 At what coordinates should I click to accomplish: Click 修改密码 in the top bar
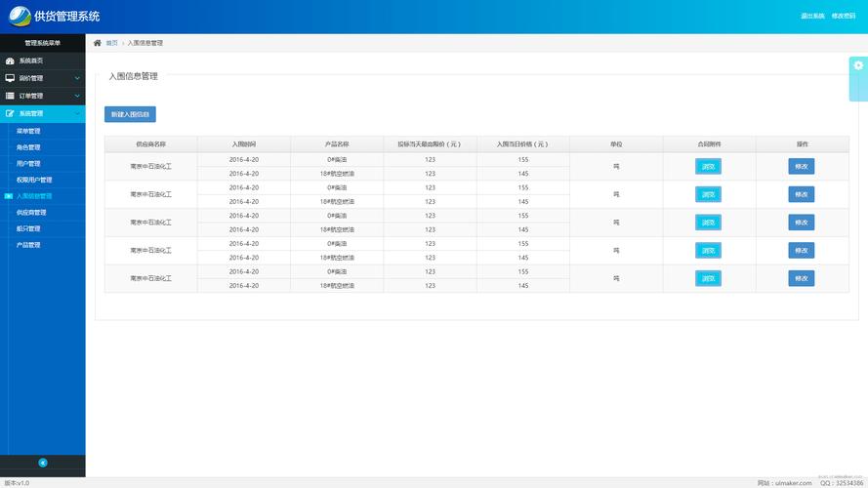(x=843, y=16)
